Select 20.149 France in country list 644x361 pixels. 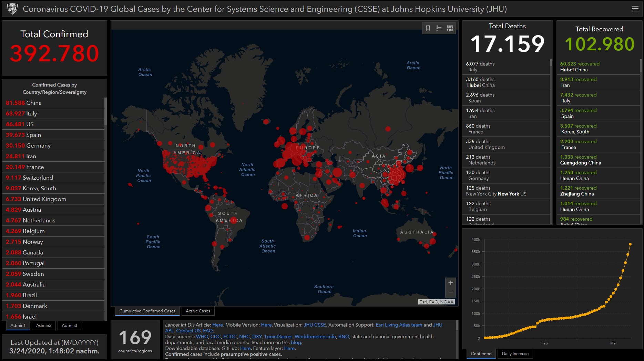53,167
